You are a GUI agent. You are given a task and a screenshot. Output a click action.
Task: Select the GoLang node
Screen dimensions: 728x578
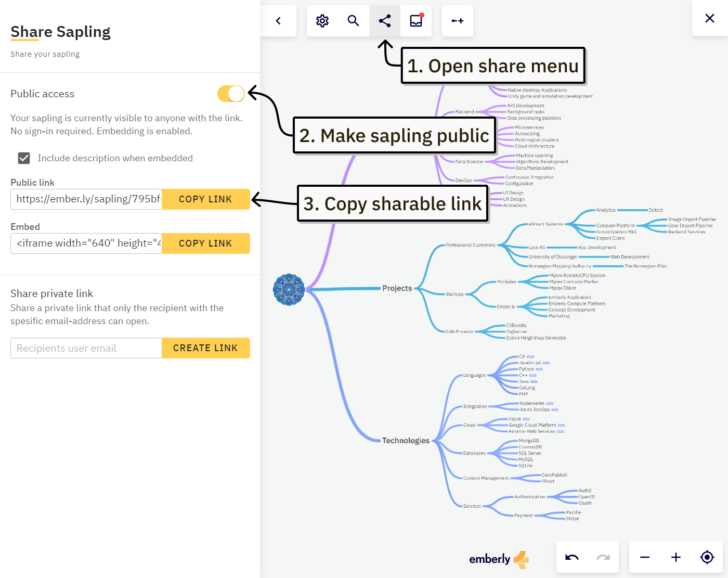pyautogui.click(x=527, y=388)
